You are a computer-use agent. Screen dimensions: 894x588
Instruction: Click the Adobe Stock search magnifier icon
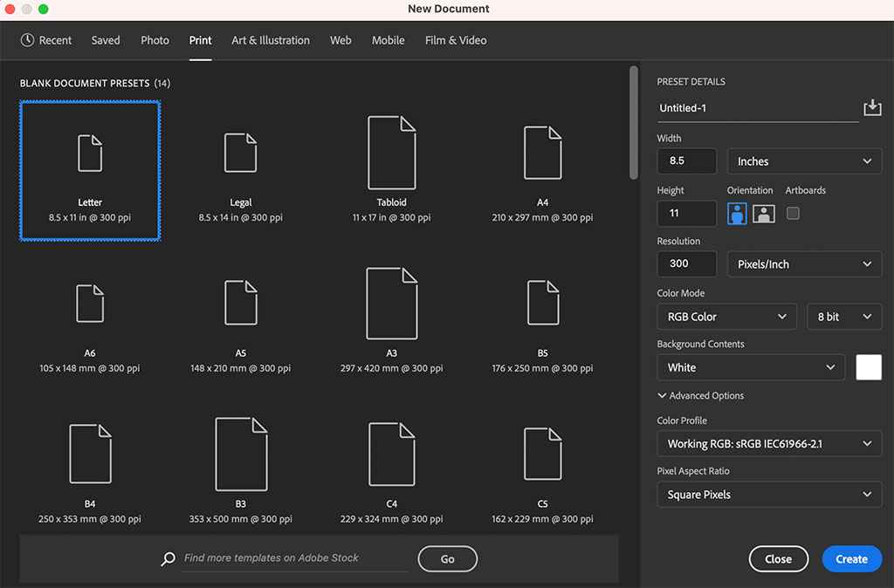click(168, 558)
